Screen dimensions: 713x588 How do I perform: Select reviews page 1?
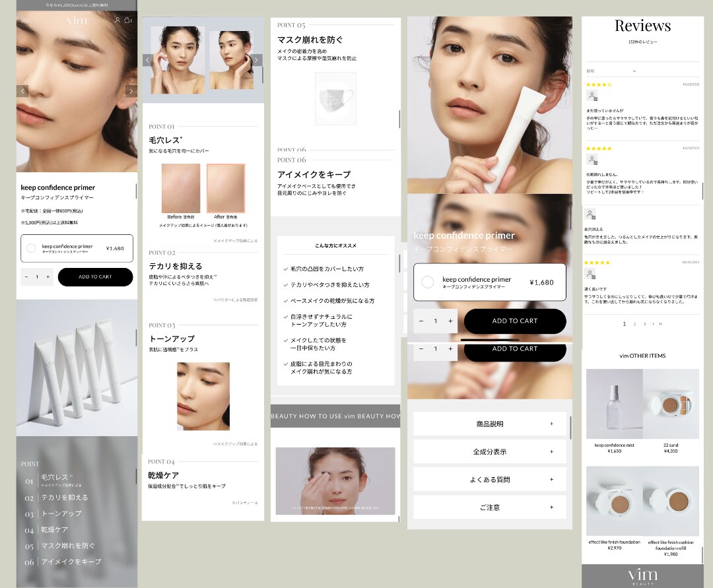625,324
